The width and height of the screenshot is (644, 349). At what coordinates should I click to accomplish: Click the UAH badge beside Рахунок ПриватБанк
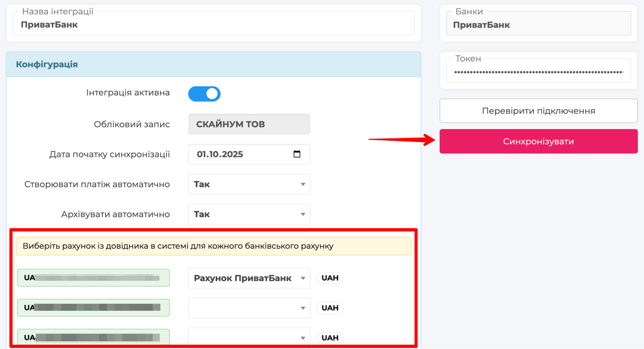pos(330,278)
